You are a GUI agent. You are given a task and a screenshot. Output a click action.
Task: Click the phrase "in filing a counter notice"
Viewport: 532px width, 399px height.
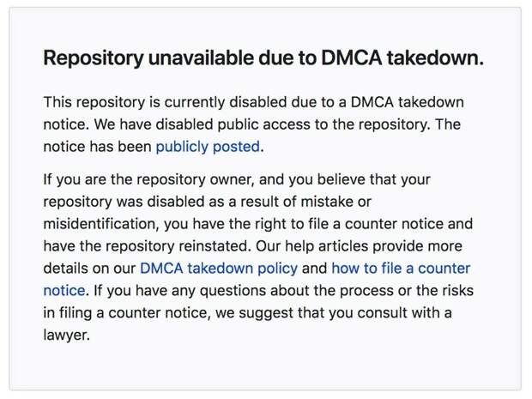click(x=124, y=312)
